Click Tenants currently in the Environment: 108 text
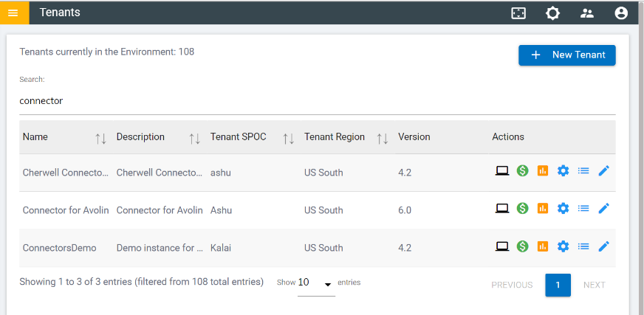This screenshot has width=644, height=315. tap(107, 52)
